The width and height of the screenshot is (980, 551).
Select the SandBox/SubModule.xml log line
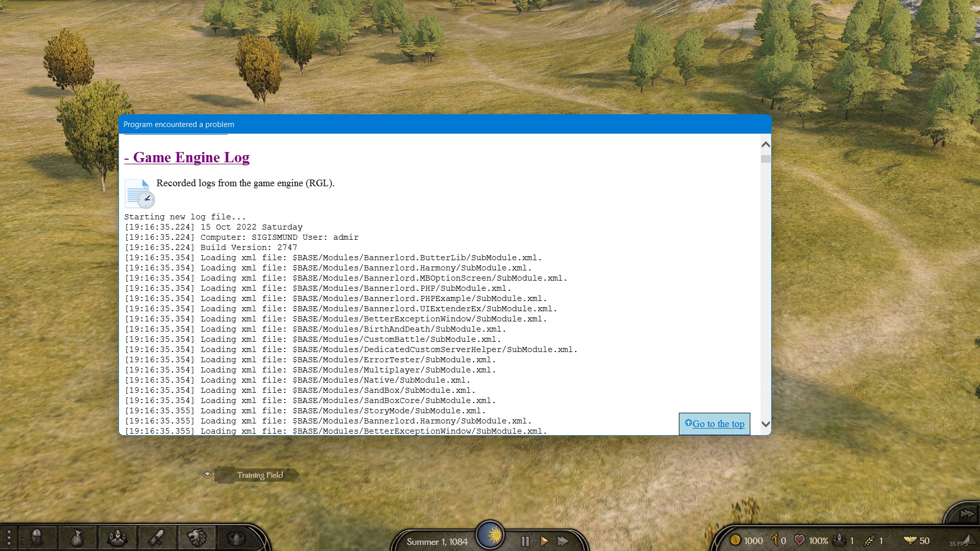pos(300,390)
